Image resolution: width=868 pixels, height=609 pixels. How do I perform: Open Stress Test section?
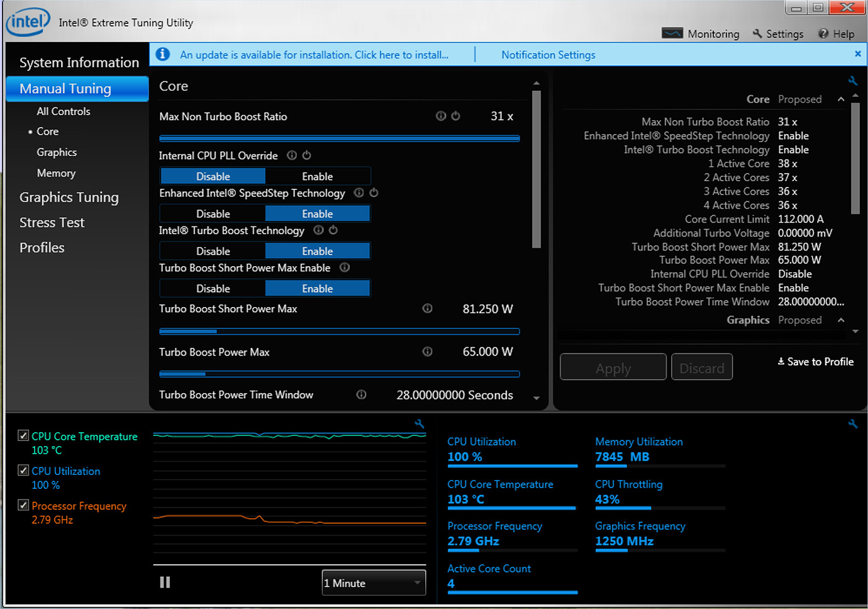click(52, 223)
